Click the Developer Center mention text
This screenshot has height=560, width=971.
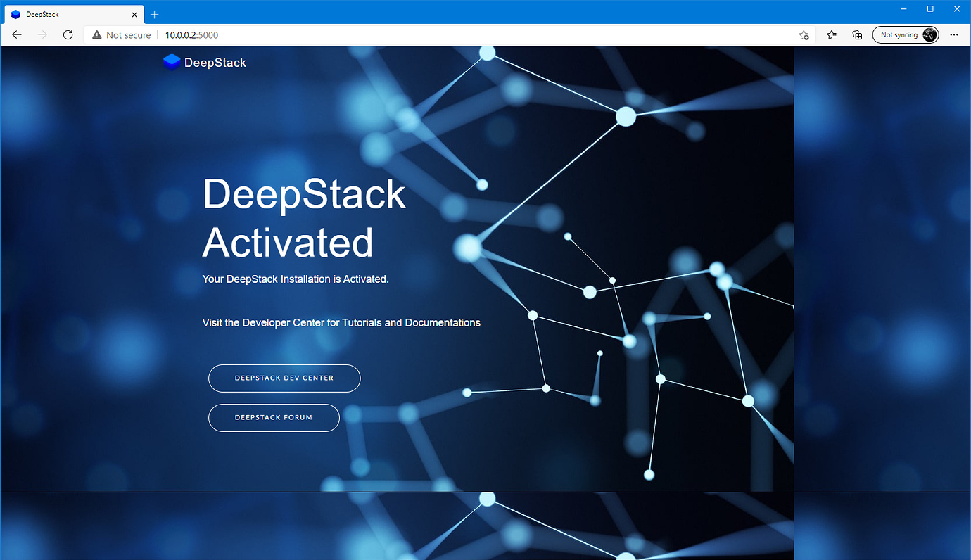click(x=341, y=322)
